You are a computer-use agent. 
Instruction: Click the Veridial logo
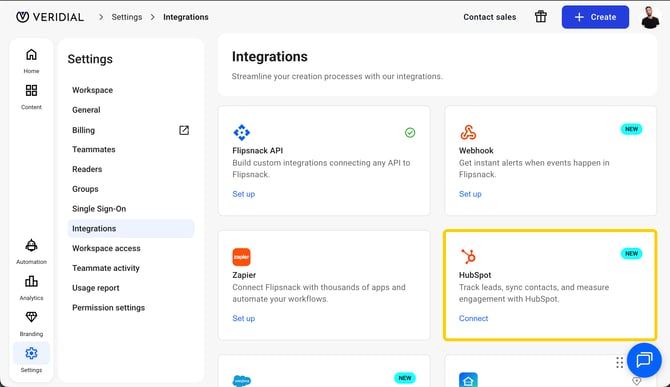click(x=50, y=17)
